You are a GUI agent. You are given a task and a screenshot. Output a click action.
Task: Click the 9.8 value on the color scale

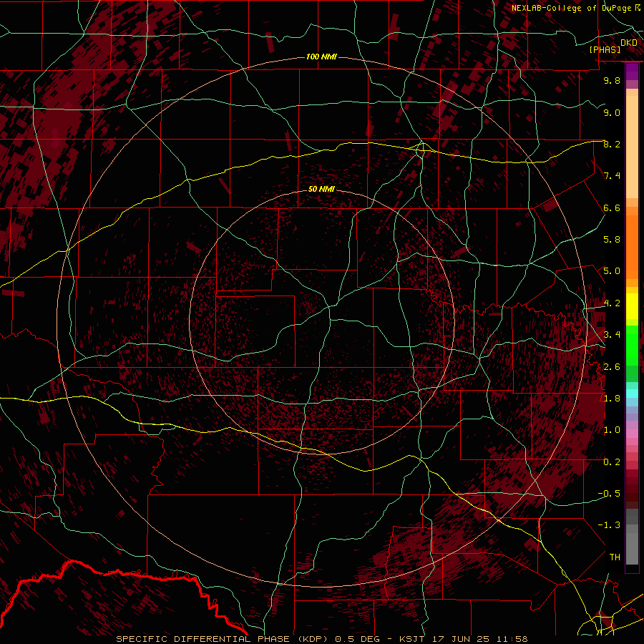[612, 80]
